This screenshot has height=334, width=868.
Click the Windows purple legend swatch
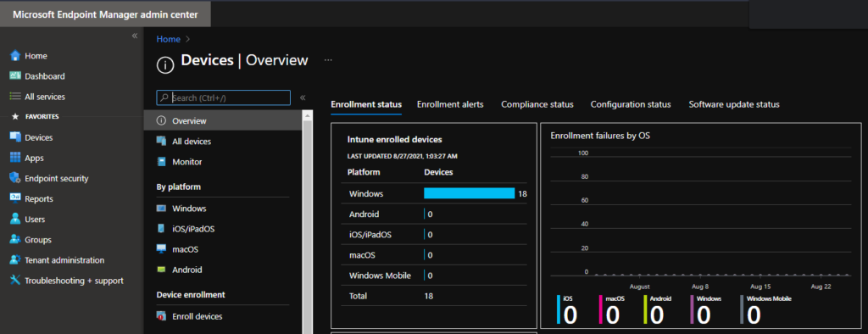point(692,309)
